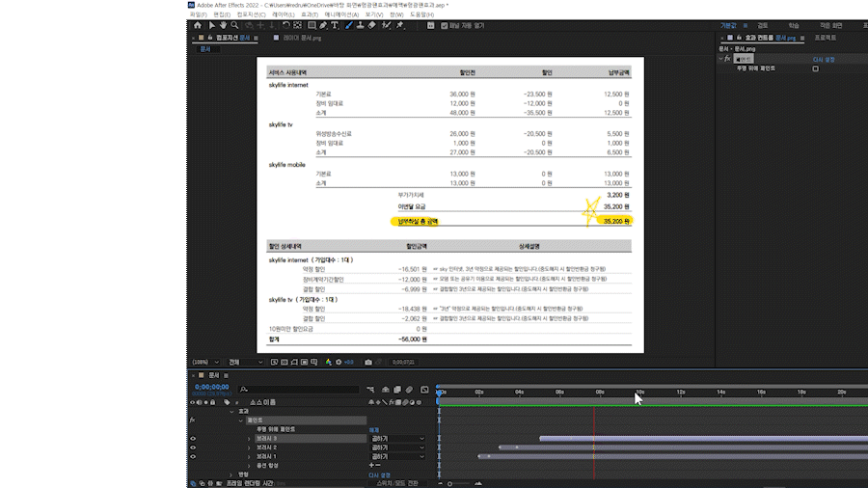Click the timeline zoom slider at the bottom
This screenshot has height=488, width=868.
[450, 484]
